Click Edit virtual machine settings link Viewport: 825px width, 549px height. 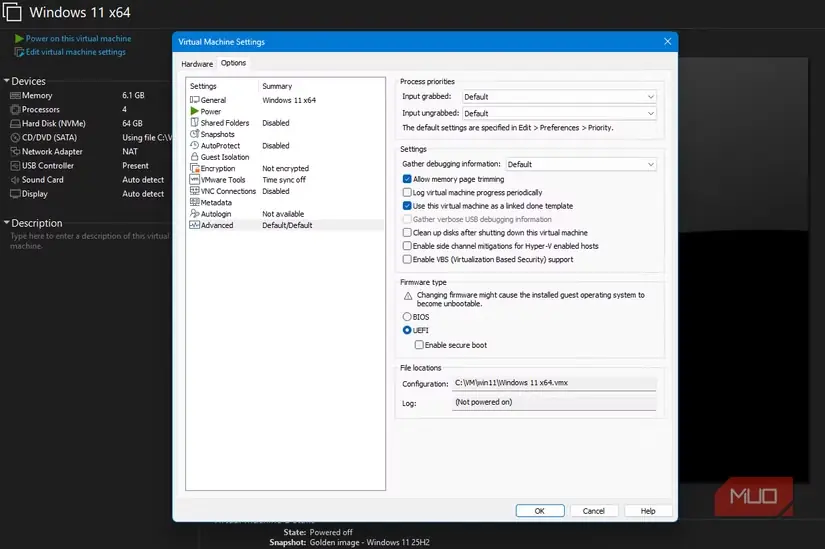click(x=76, y=52)
